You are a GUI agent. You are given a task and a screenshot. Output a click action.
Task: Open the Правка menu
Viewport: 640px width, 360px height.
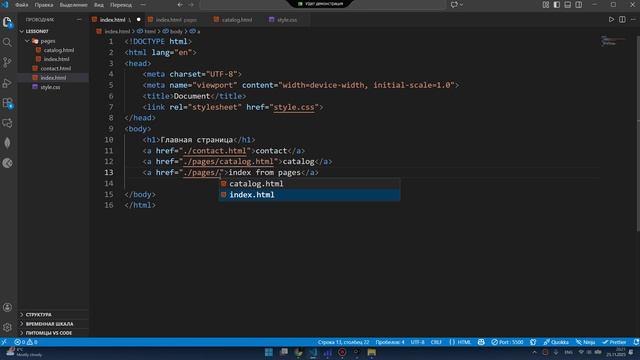pos(44,5)
